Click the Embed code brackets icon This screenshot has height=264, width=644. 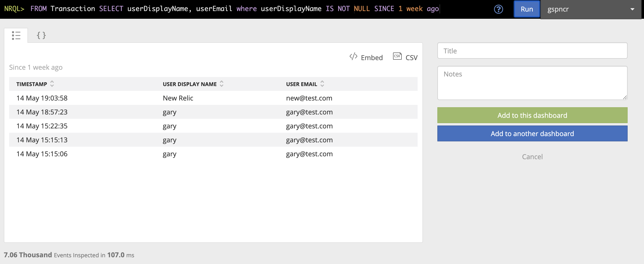tap(353, 57)
